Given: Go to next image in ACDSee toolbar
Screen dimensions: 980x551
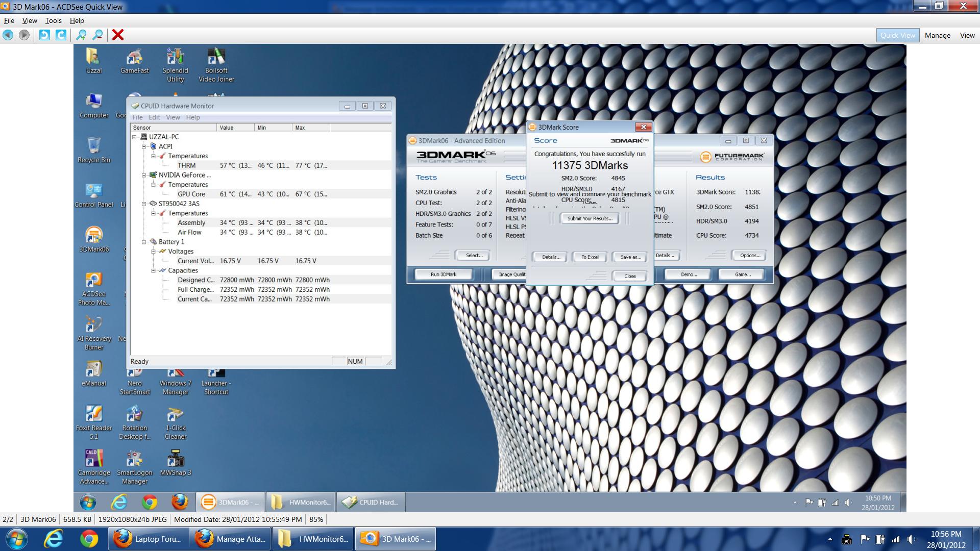Looking at the screenshot, I should [x=24, y=35].
